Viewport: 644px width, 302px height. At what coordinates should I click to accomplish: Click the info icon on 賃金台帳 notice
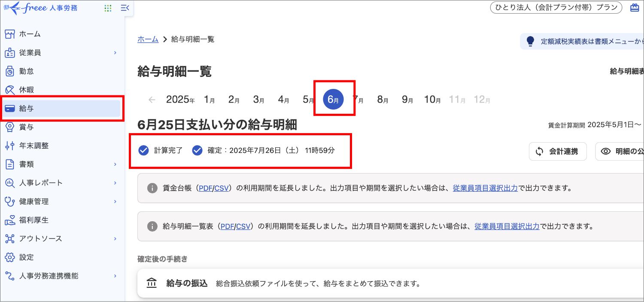pyautogui.click(x=152, y=188)
